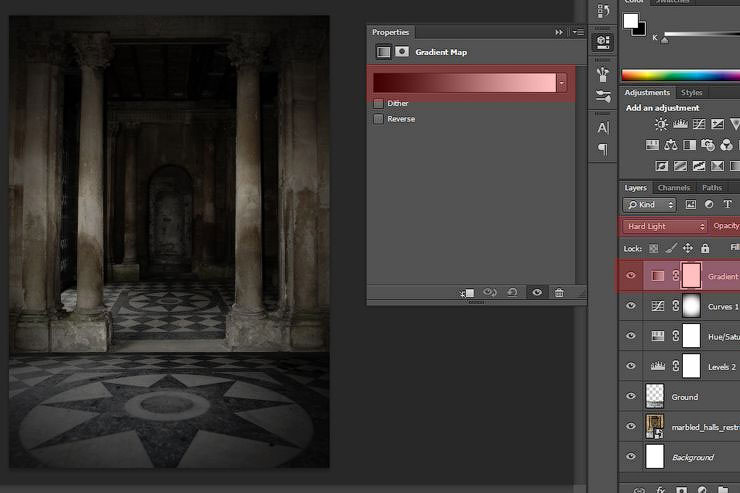This screenshot has width=740, height=493.
Task: Open the Hard Light blend mode dropdown
Action: pos(665,226)
